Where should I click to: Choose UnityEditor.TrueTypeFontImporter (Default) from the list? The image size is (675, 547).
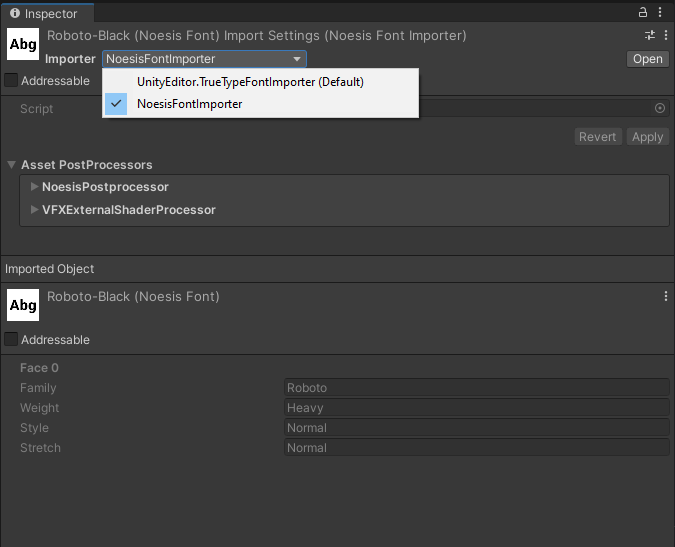(249, 82)
